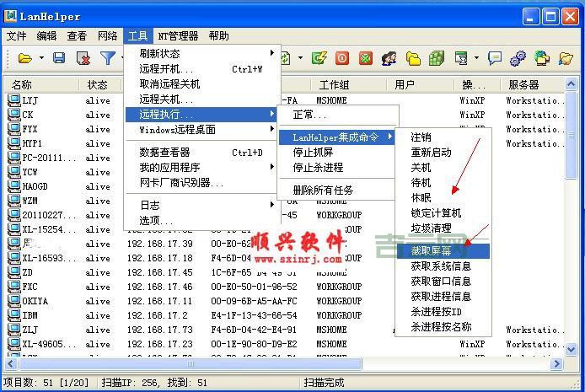Click the computer icon beside host LYJ
Image resolution: width=585 pixels, height=392 pixels.
13,100
